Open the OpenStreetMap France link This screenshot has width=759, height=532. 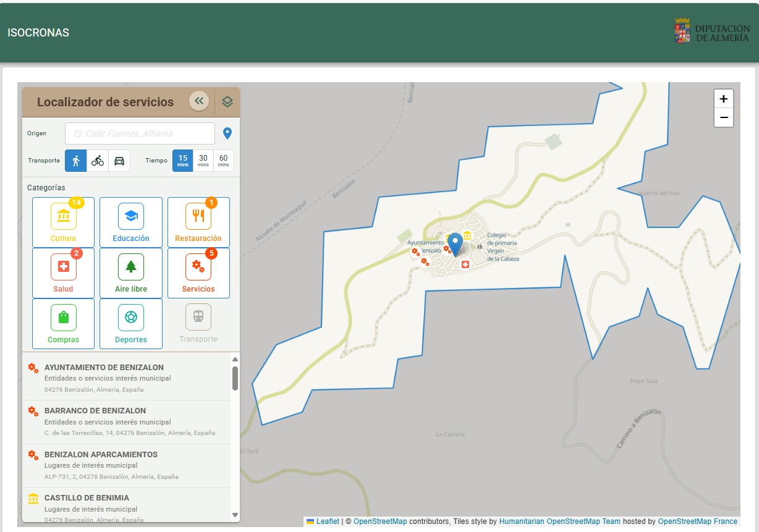coord(698,521)
